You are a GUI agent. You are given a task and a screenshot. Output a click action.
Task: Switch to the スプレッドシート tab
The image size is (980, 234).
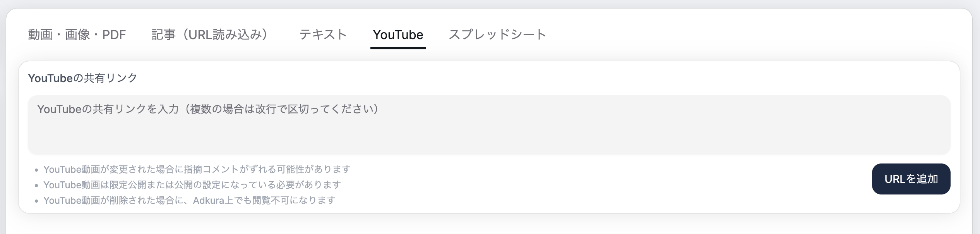[497, 34]
